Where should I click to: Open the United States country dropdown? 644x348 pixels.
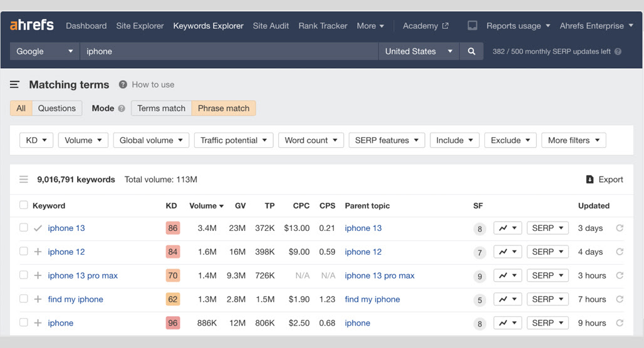click(418, 51)
